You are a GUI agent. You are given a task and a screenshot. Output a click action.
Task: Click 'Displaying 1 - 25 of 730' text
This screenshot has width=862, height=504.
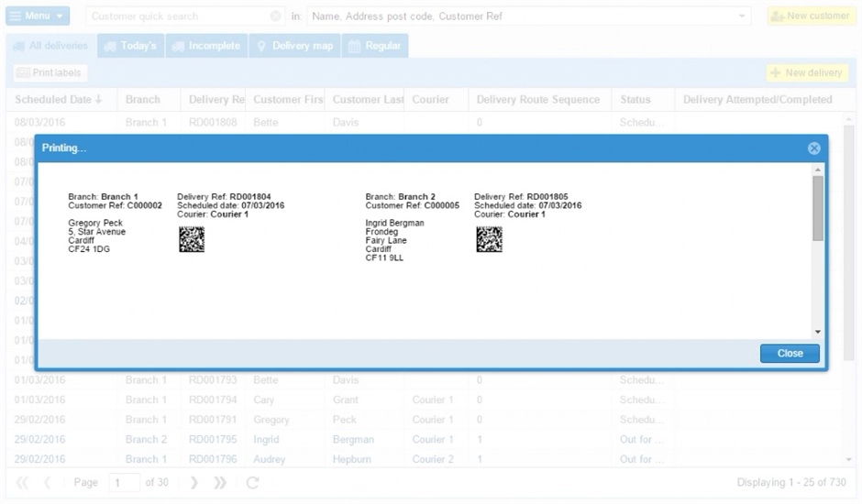791,482
